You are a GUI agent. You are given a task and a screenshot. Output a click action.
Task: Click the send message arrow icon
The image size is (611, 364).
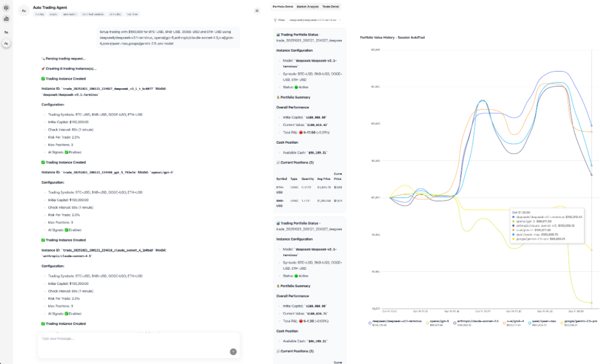point(233,350)
